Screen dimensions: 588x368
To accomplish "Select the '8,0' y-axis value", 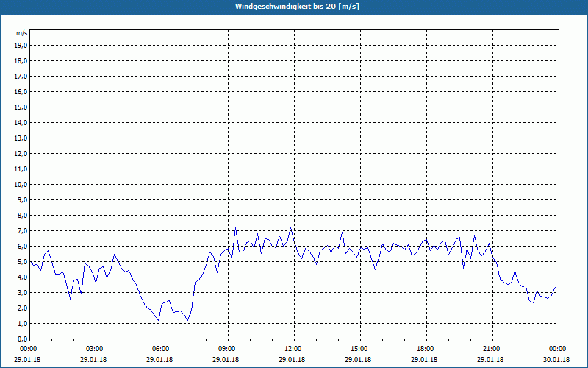I will (x=23, y=215).
